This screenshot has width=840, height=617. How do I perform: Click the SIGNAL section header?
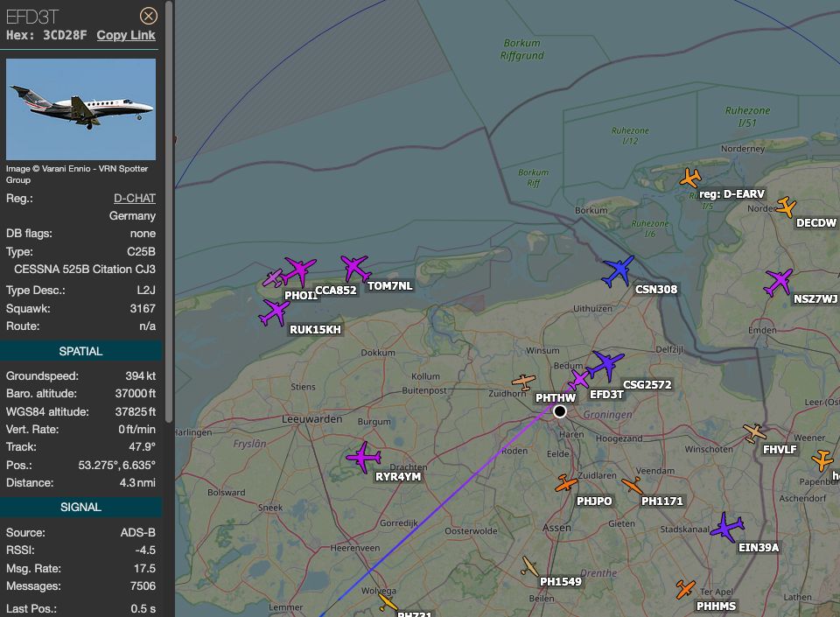click(x=80, y=508)
